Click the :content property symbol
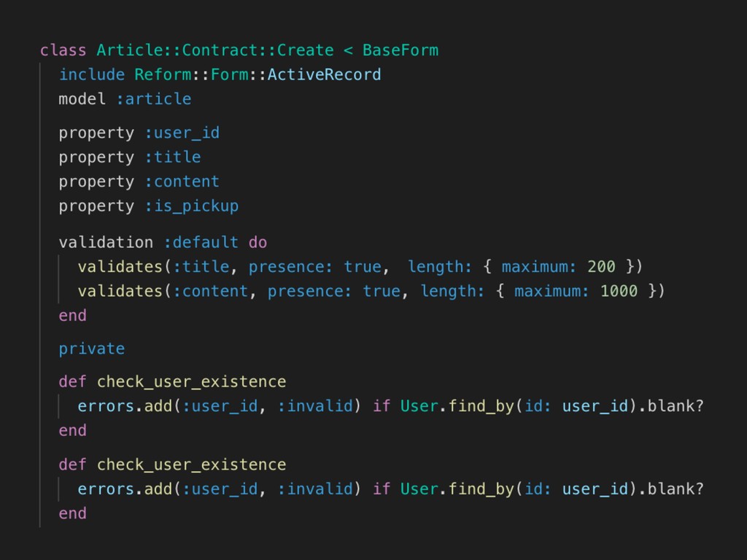This screenshot has width=747, height=560. coord(182,182)
